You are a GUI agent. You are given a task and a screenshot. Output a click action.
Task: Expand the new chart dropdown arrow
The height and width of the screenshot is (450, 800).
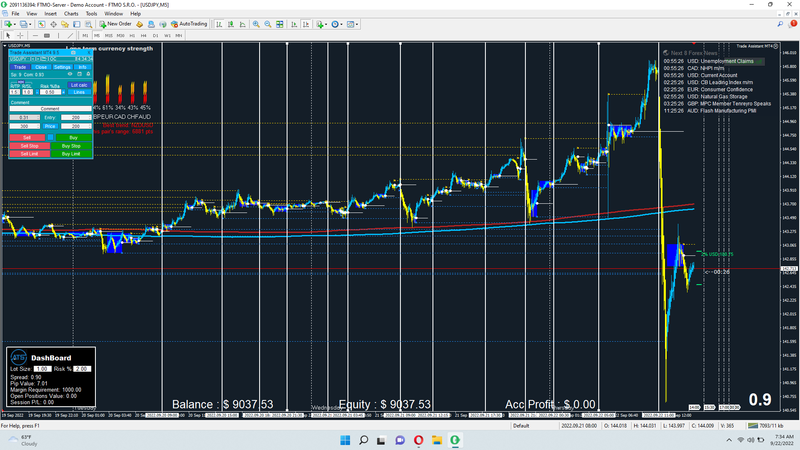[x=14, y=24]
